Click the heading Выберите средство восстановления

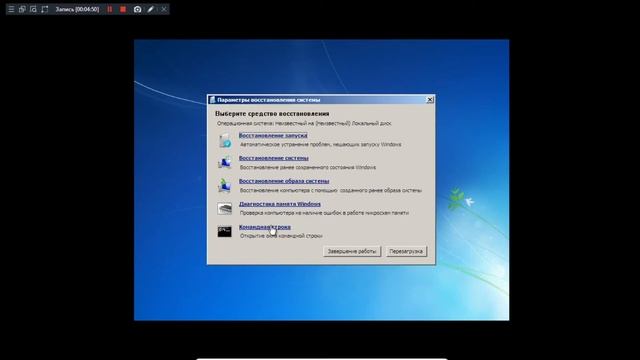[272, 113]
